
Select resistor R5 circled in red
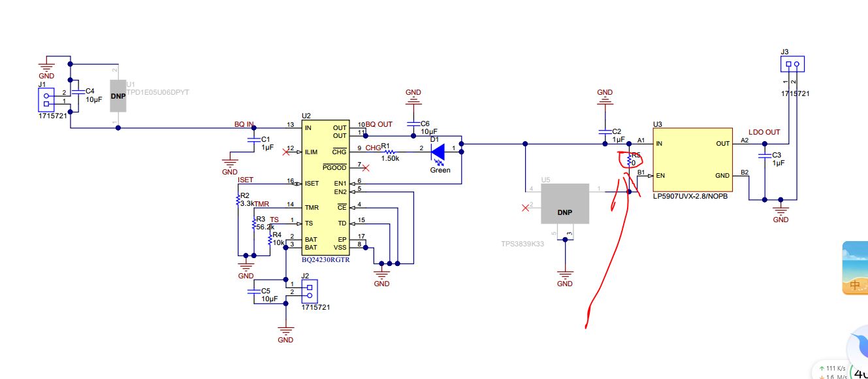629,160
